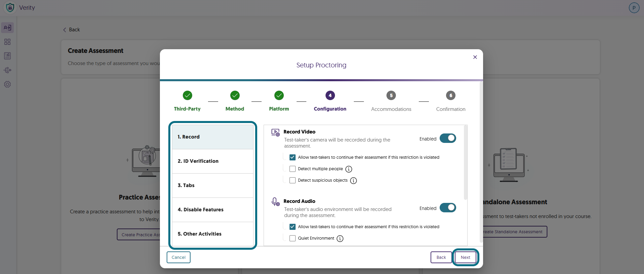
Task: Select the 1. Record section
Action: click(213, 137)
